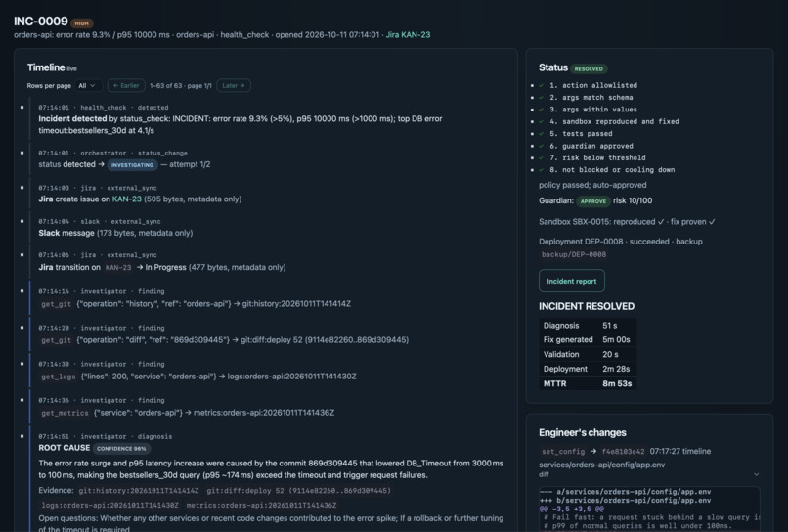
Task: Click '1–63 of 63 · page 1/1' pagination text
Action: pyautogui.click(x=181, y=85)
